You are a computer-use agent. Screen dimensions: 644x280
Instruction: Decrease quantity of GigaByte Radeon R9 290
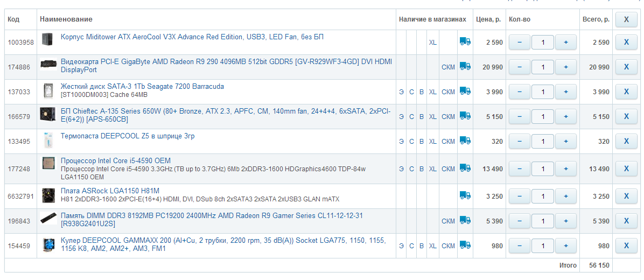click(x=519, y=67)
